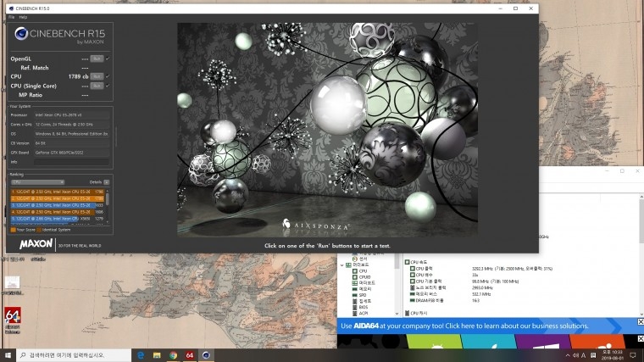Open the Windows Start menu
The image size is (644, 362).
[x=8, y=355]
